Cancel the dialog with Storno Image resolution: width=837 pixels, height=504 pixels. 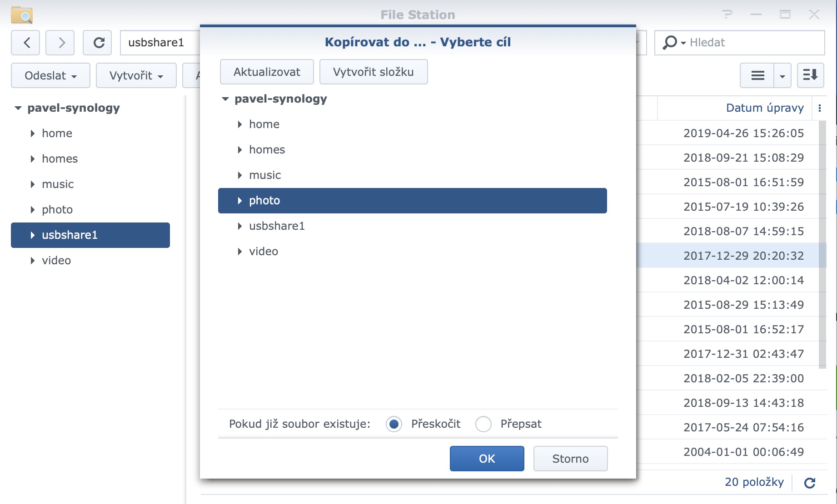(570, 459)
